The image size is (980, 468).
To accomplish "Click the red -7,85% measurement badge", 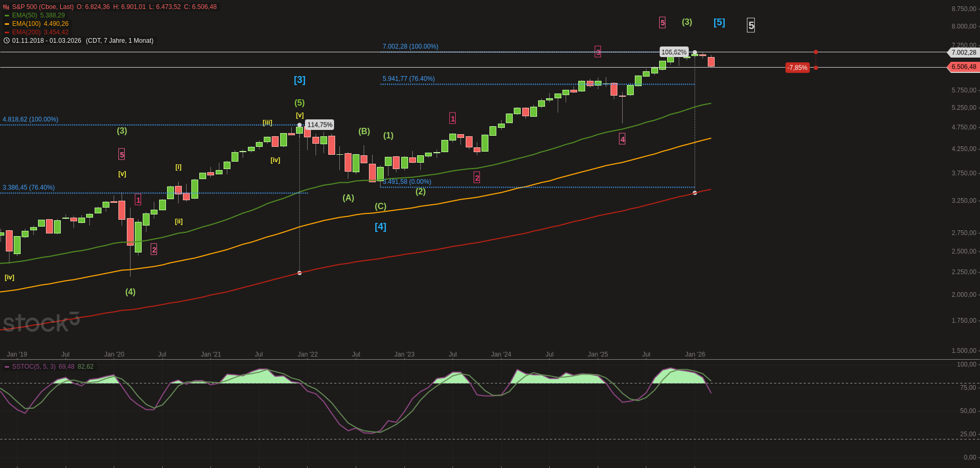I will (797, 68).
